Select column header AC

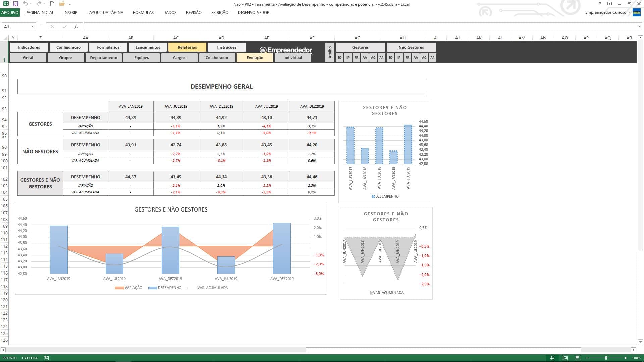(176, 38)
